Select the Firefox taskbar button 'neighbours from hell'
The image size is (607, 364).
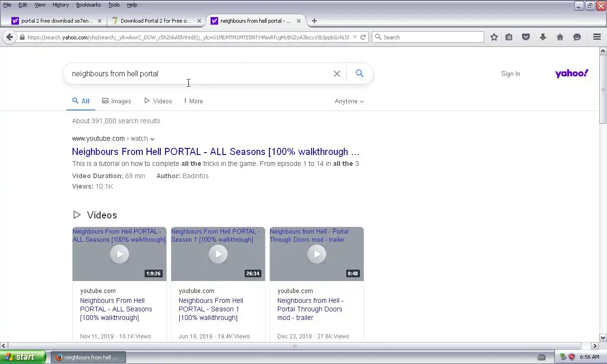(88, 357)
